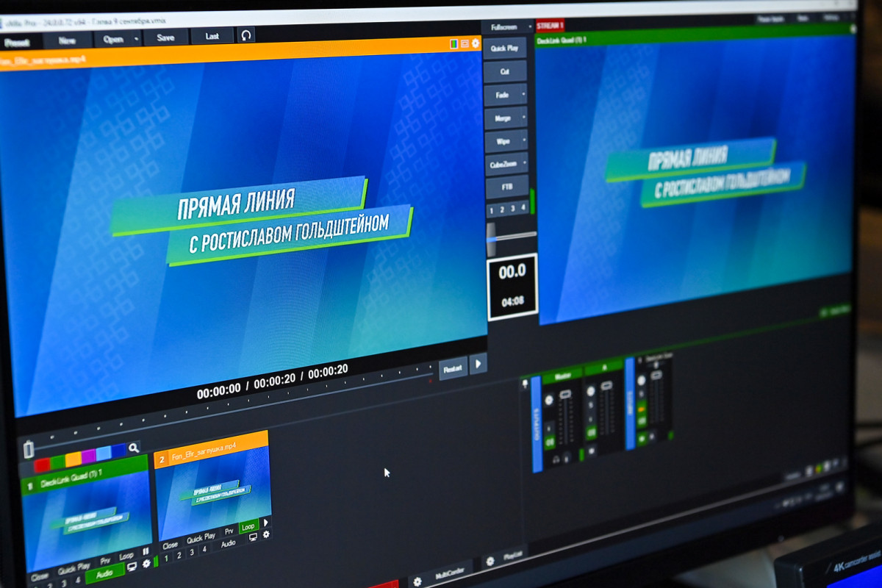Click the Cut transition button
Viewport: 882px width, 588px height.
coord(505,72)
